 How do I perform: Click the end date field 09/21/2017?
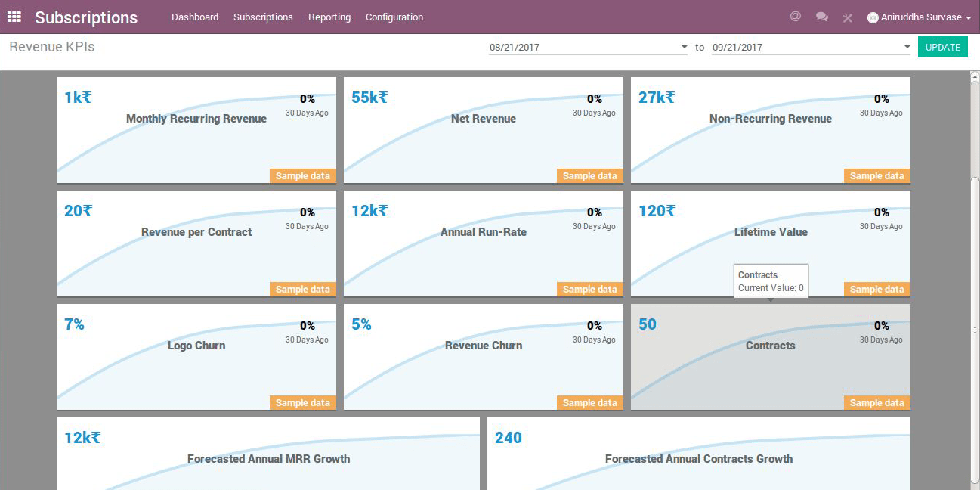(812, 47)
